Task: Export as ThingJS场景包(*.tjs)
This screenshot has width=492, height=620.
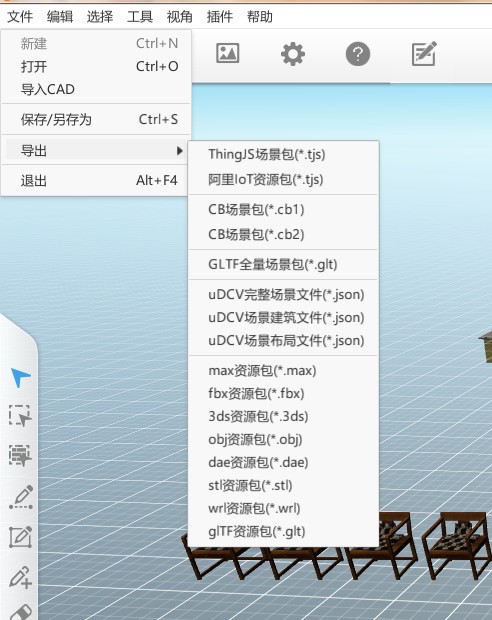Action: 283,155
